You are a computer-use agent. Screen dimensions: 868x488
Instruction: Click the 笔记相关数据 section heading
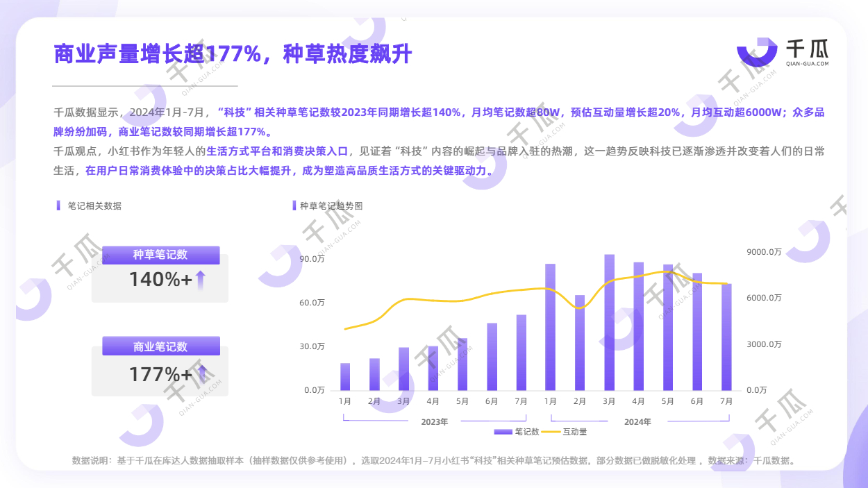pos(94,205)
